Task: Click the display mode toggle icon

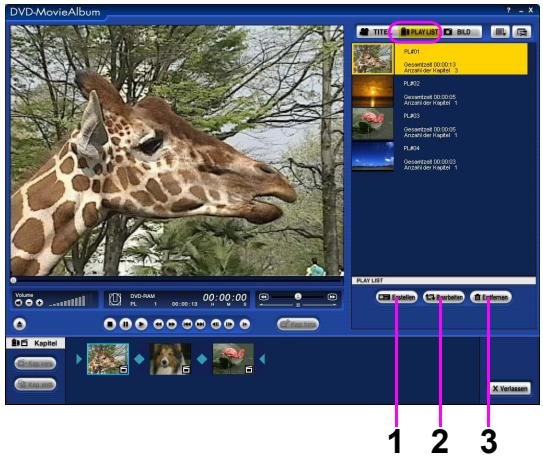Action: pyautogui.click(x=522, y=32)
